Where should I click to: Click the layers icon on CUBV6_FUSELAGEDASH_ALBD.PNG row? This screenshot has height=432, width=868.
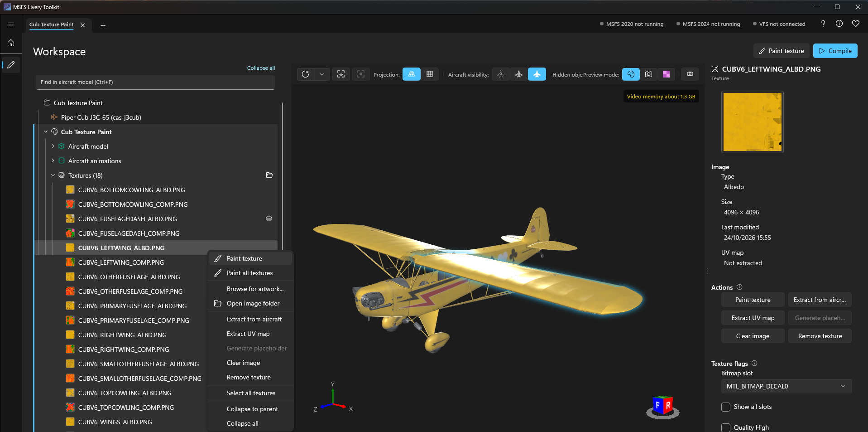click(x=269, y=218)
